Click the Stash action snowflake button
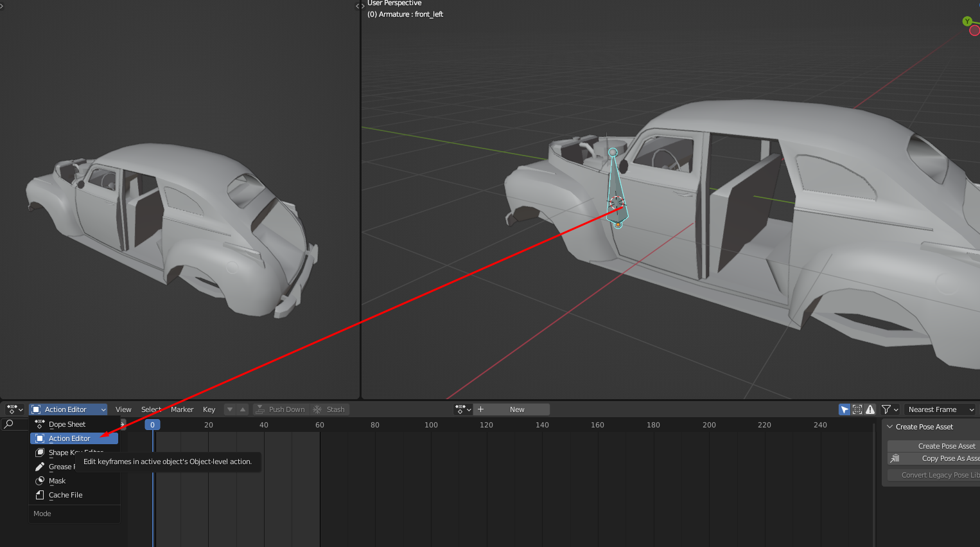Viewport: 980px width, 547px height. coord(329,409)
